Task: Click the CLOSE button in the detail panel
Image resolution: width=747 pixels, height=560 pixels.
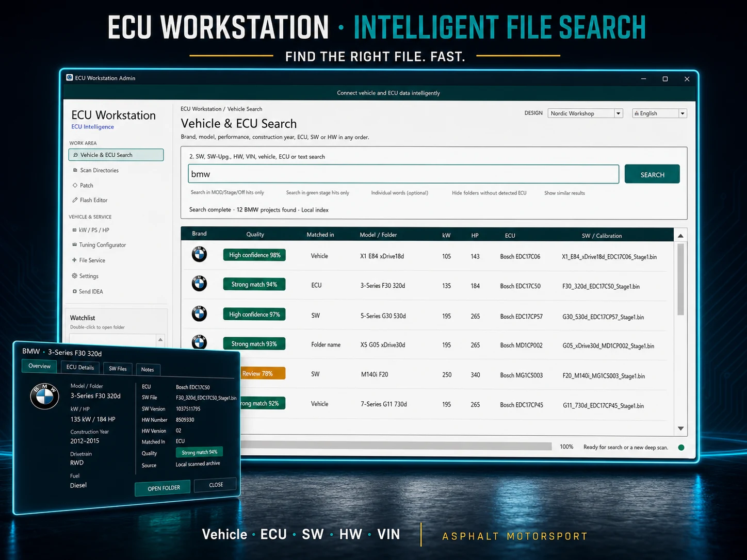Action: pos(216,485)
